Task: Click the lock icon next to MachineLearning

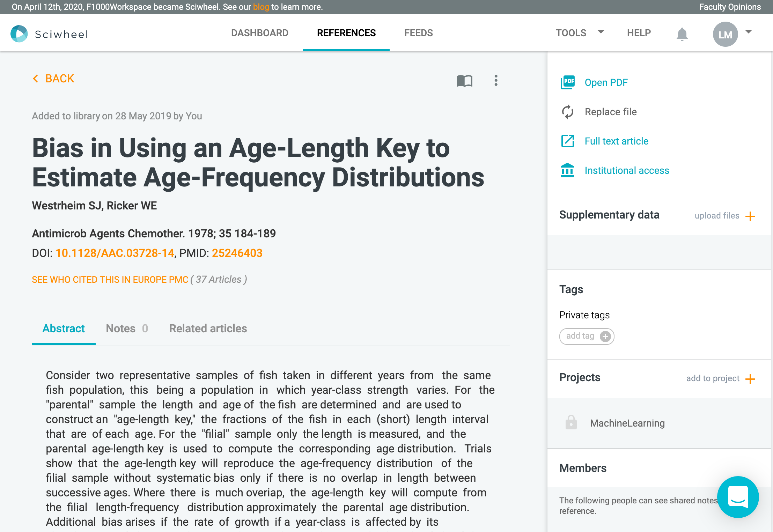Action: point(571,423)
